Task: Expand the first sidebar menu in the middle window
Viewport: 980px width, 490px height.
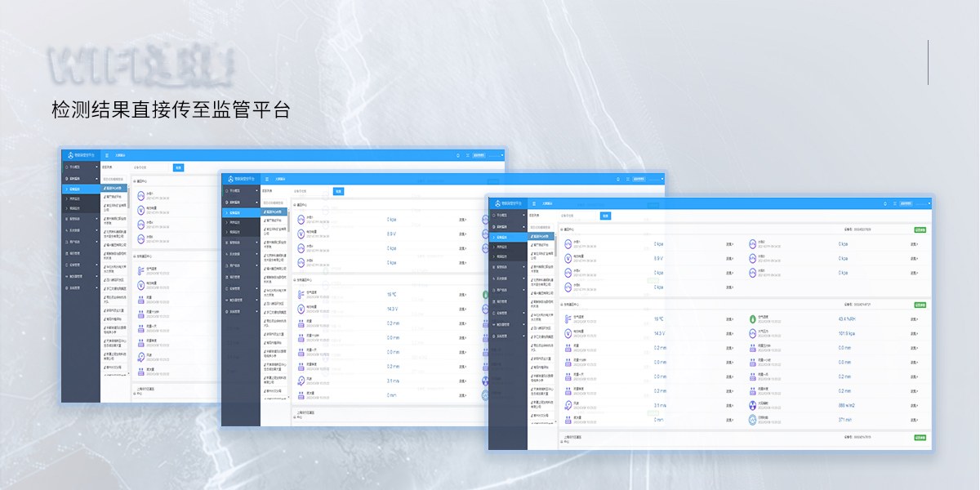Action: (240, 191)
